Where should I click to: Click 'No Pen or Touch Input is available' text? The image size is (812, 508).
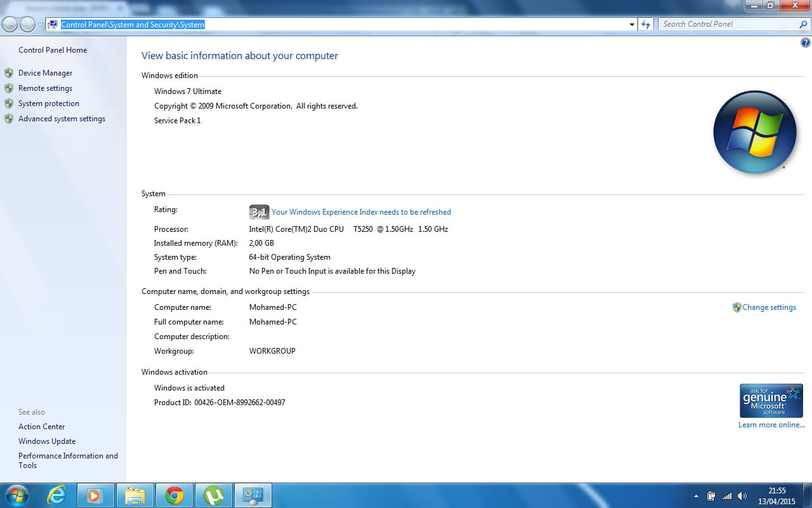[332, 271]
